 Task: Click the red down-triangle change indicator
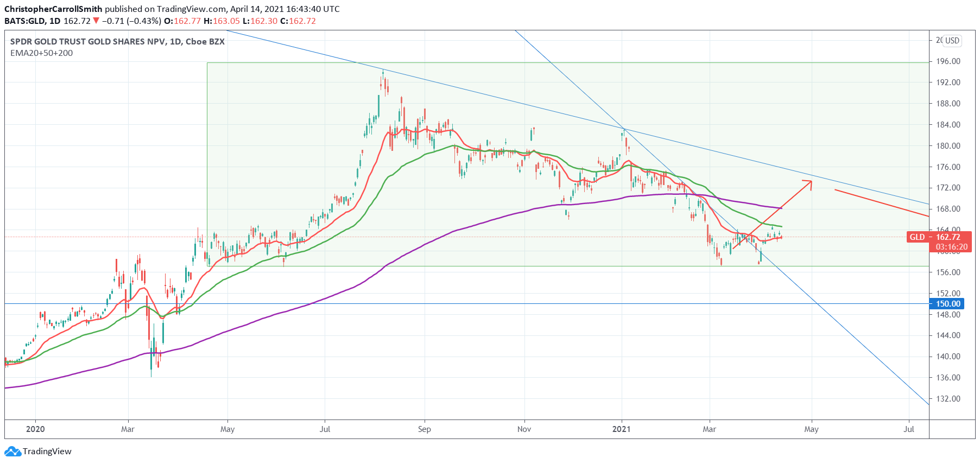(x=96, y=21)
